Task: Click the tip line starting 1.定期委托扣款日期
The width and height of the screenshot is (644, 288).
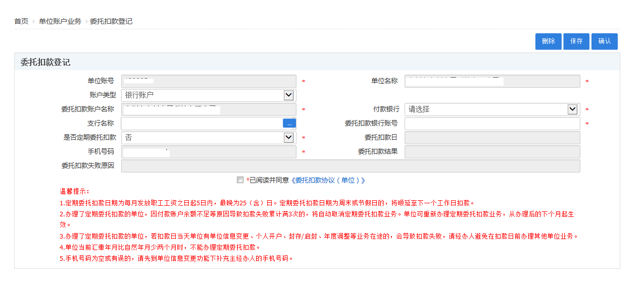Action: [x=267, y=203]
